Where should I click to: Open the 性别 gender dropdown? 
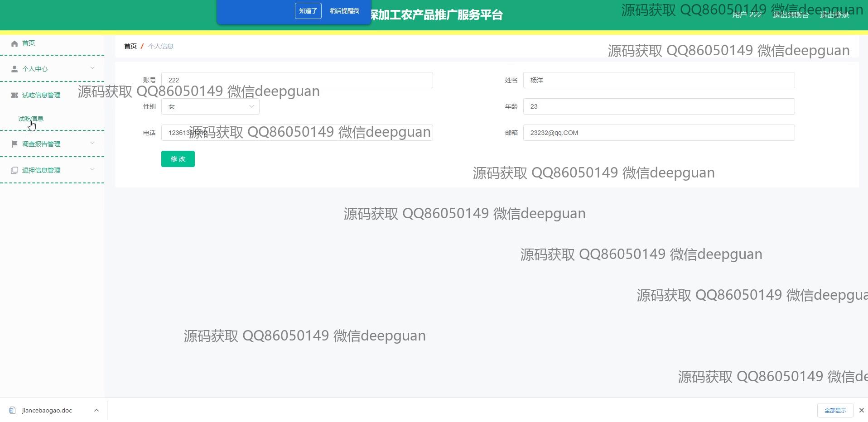point(210,106)
